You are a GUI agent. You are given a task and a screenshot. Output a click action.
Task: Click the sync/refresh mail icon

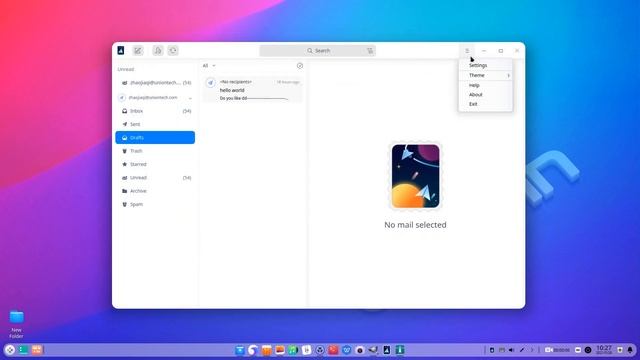[173, 51]
